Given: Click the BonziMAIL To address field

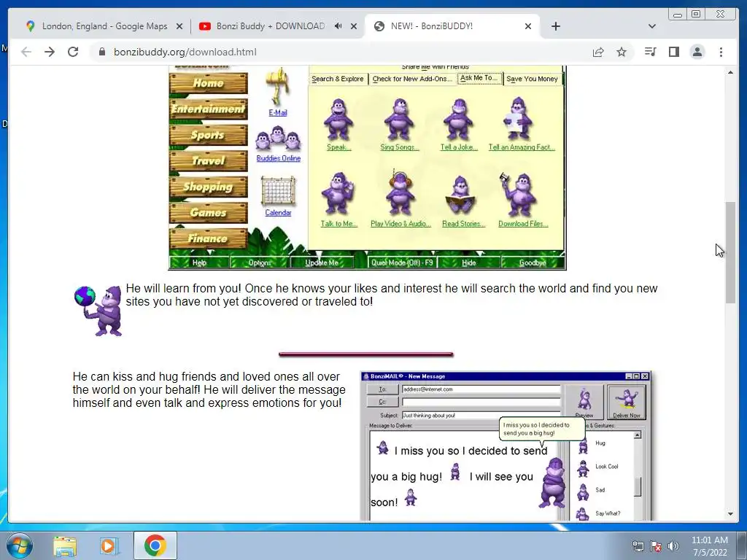Looking at the screenshot, I should point(481,389).
